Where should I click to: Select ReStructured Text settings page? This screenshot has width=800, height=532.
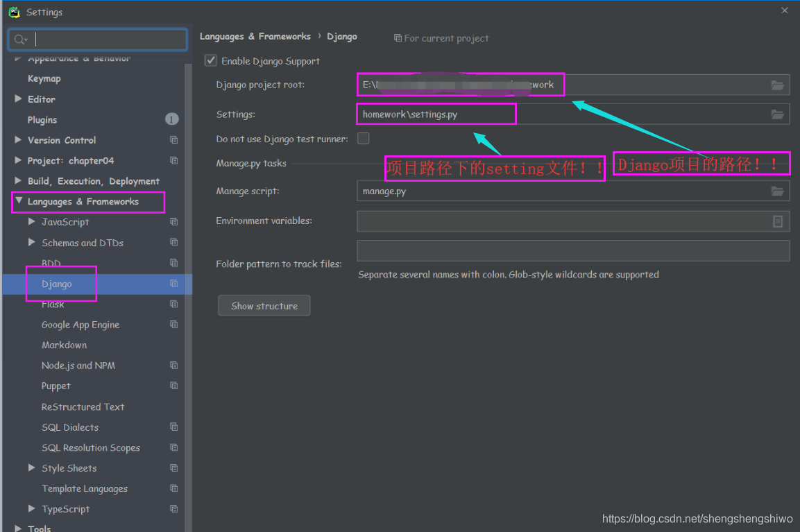point(83,407)
